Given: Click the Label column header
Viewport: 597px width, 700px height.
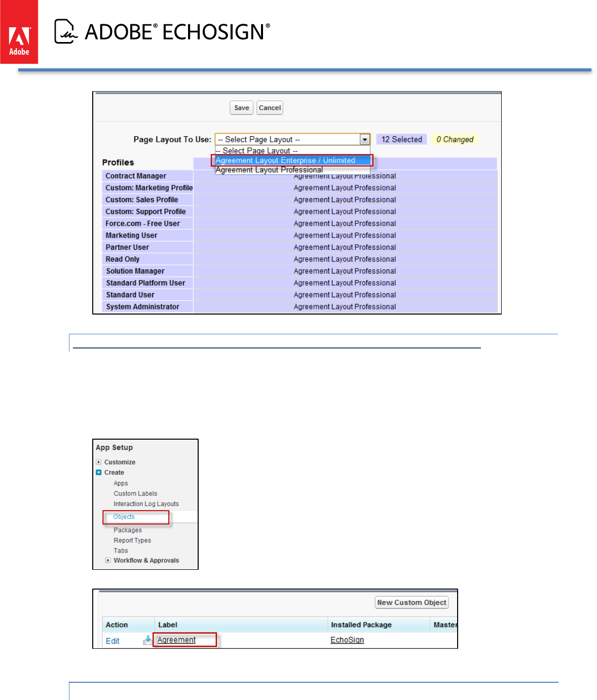Looking at the screenshot, I should (x=168, y=625).
